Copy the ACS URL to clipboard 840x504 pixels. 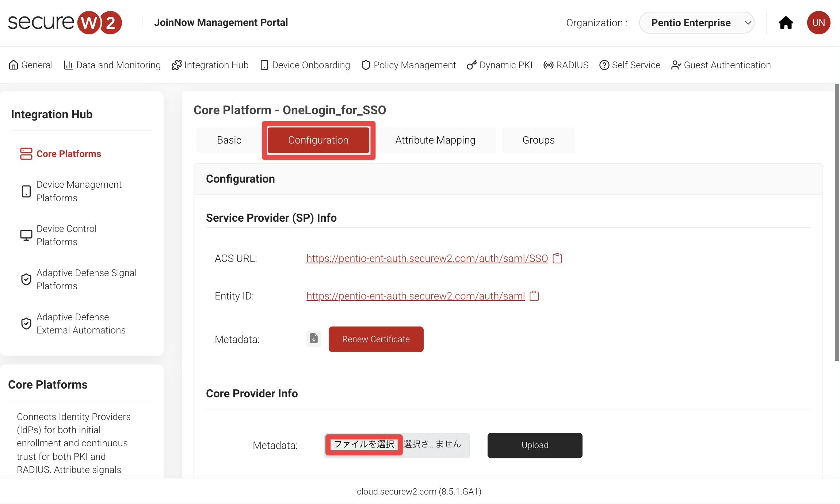(x=557, y=258)
